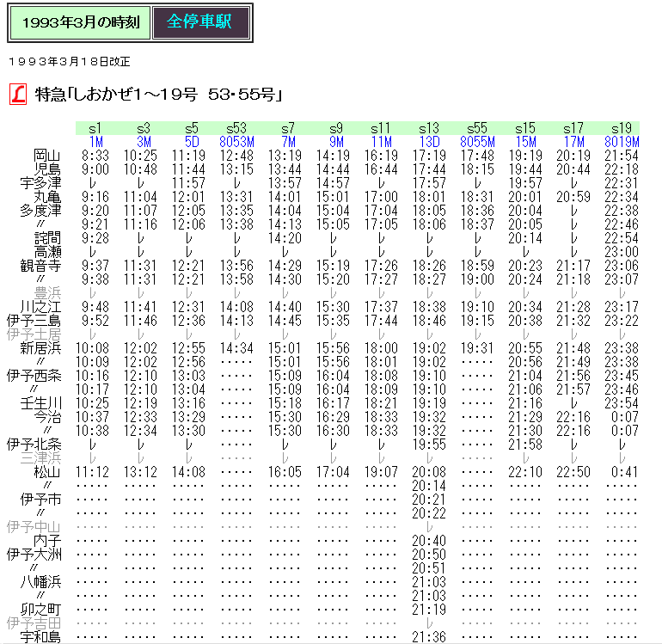Open train number link 5D

192,142
